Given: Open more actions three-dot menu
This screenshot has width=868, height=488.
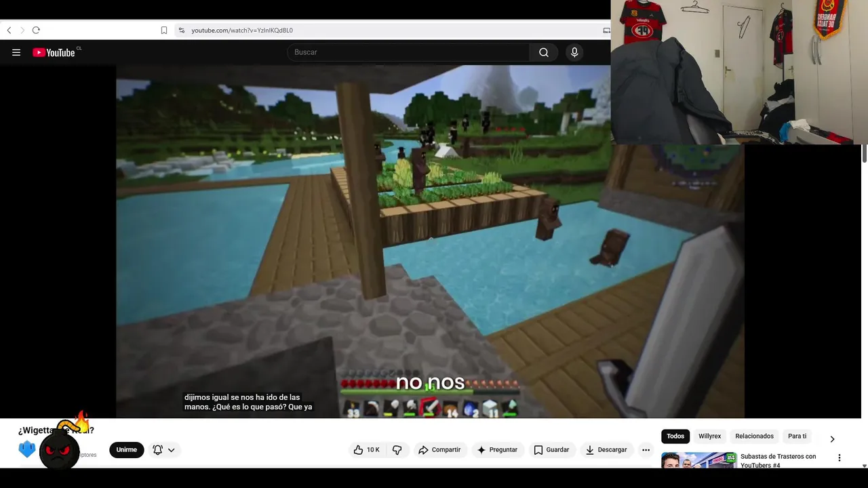Looking at the screenshot, I should [646, 450].
